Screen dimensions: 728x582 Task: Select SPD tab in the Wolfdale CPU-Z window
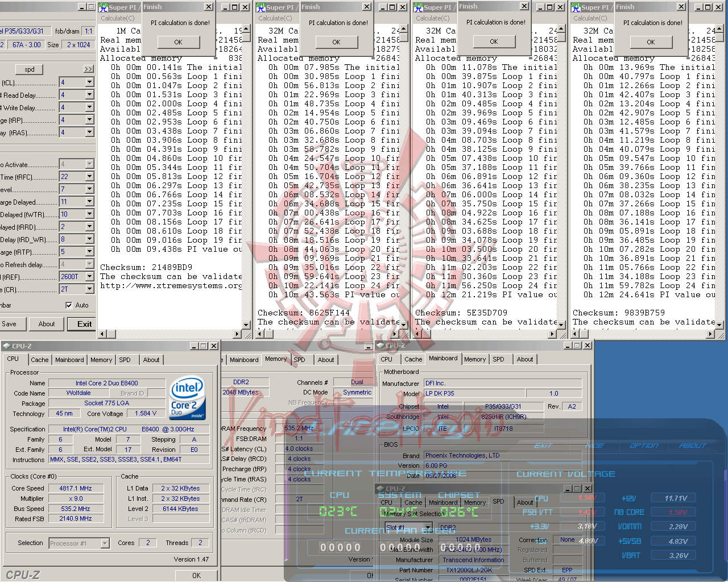pyautogui.click(x=125, y=360)
